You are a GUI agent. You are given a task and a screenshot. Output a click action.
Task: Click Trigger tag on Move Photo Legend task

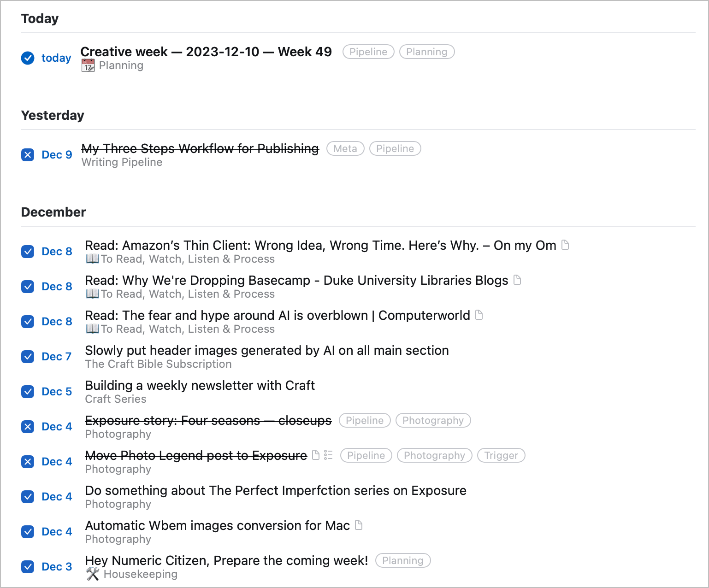[501, 455]
